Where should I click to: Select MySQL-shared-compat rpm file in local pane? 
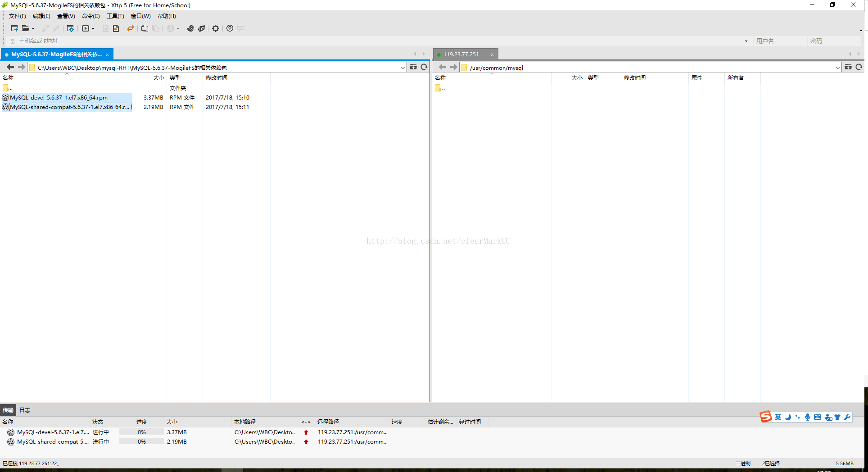pos(67,107)
